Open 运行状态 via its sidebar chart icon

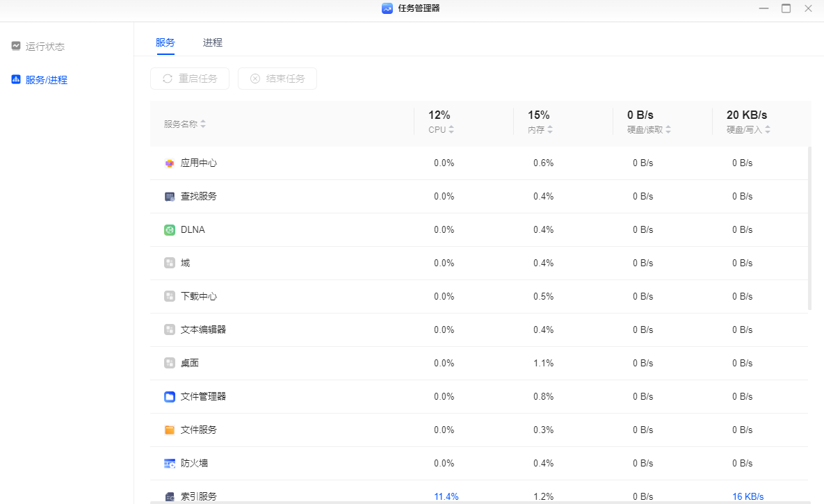pyautogui.click(x=16, y=47)
